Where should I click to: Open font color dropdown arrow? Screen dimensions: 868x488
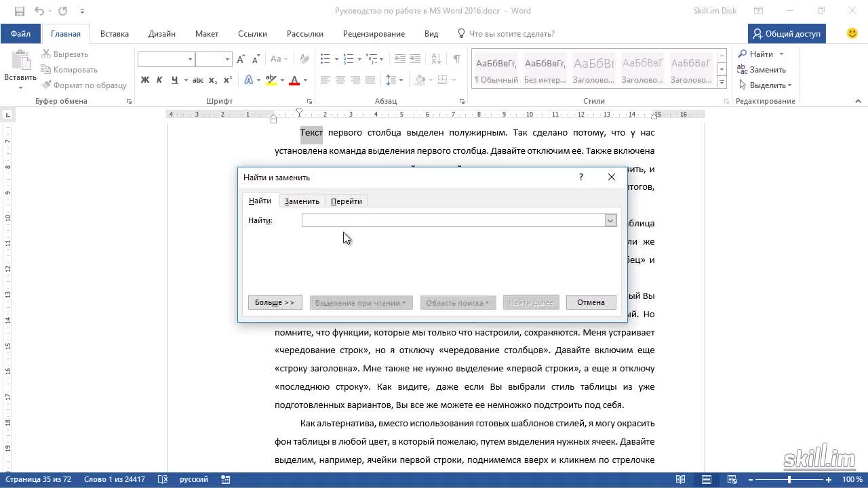305,80
